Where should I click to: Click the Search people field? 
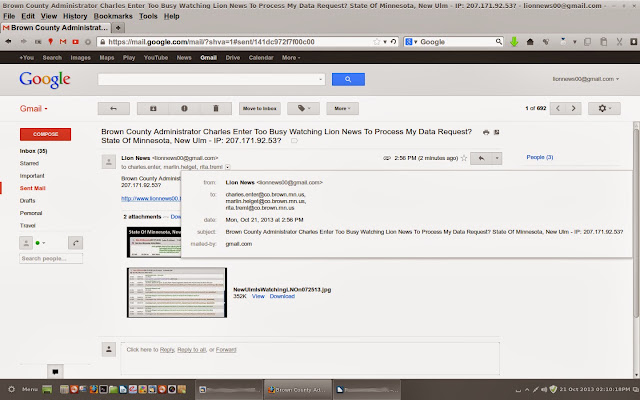pos(51,258)
